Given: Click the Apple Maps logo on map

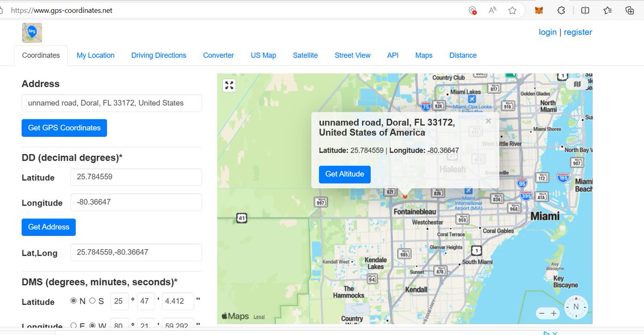Looking at the screenshot, I should tap(235, 316).
